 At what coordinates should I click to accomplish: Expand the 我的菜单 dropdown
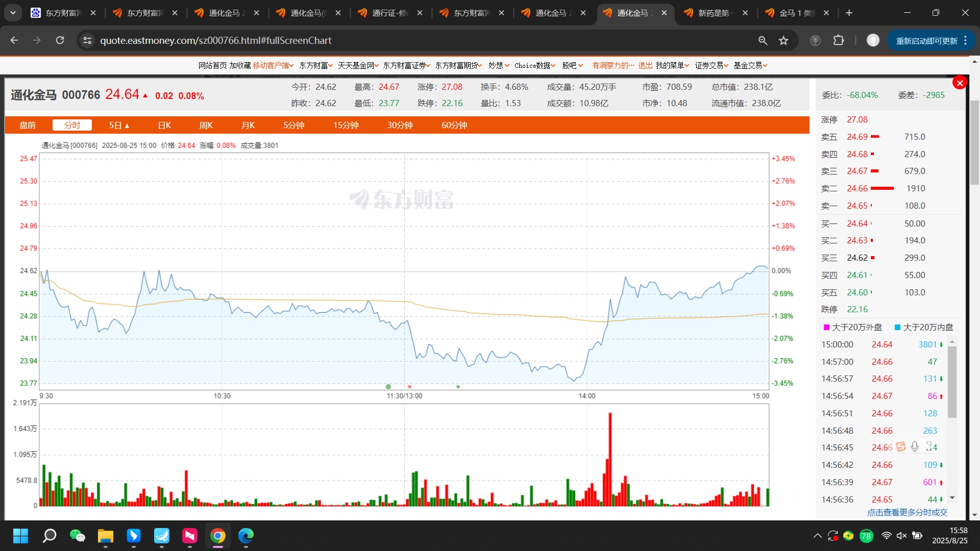[672, 65]
